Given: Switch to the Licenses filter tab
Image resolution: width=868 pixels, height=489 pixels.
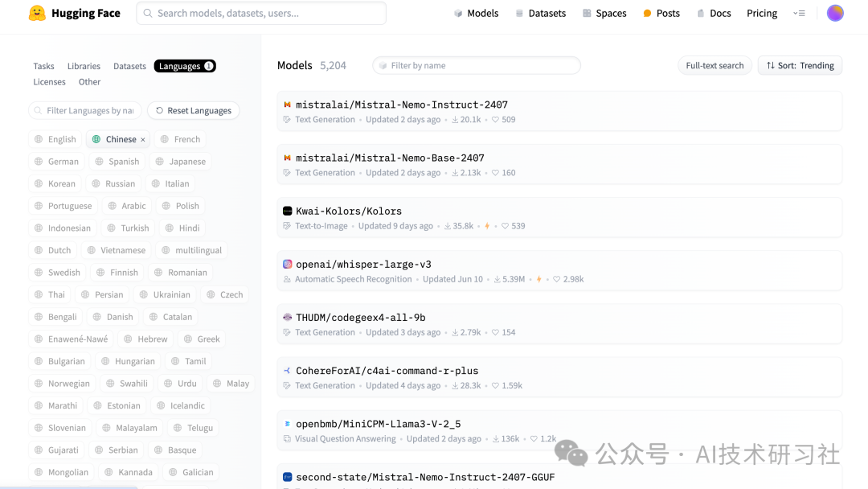Looking at the screenshot, I should pyautogui.click(x=49, y=81).
